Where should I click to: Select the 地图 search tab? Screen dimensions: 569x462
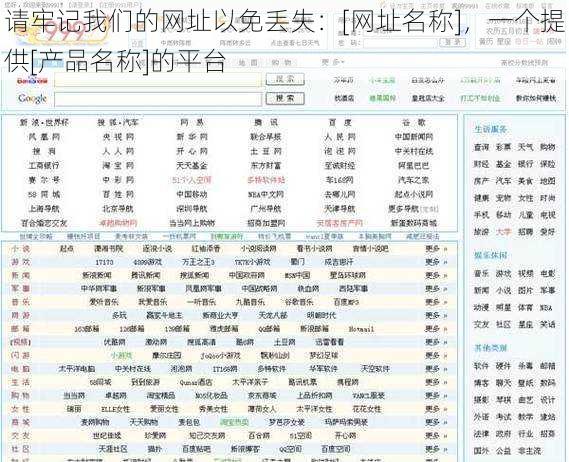(x=249, y=62)
